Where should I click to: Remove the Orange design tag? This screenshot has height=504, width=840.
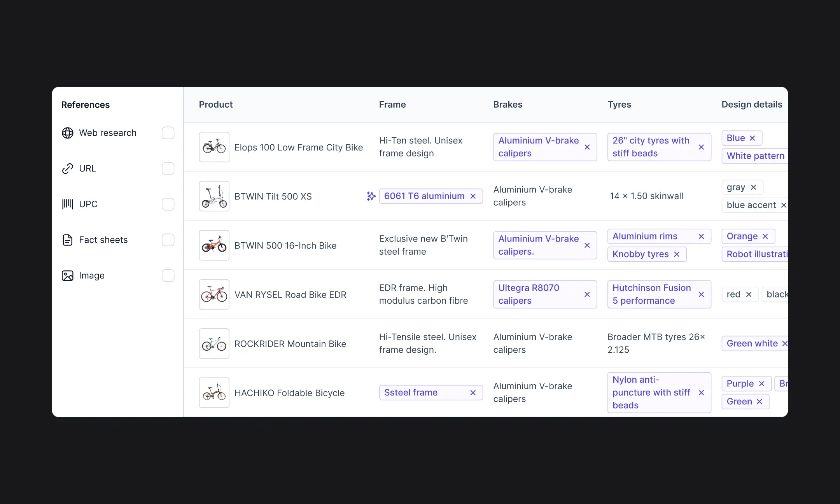point(765,236)
